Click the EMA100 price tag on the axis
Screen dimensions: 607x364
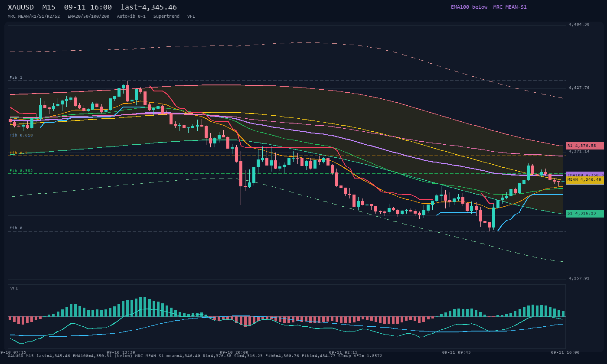tap(585, 175)
